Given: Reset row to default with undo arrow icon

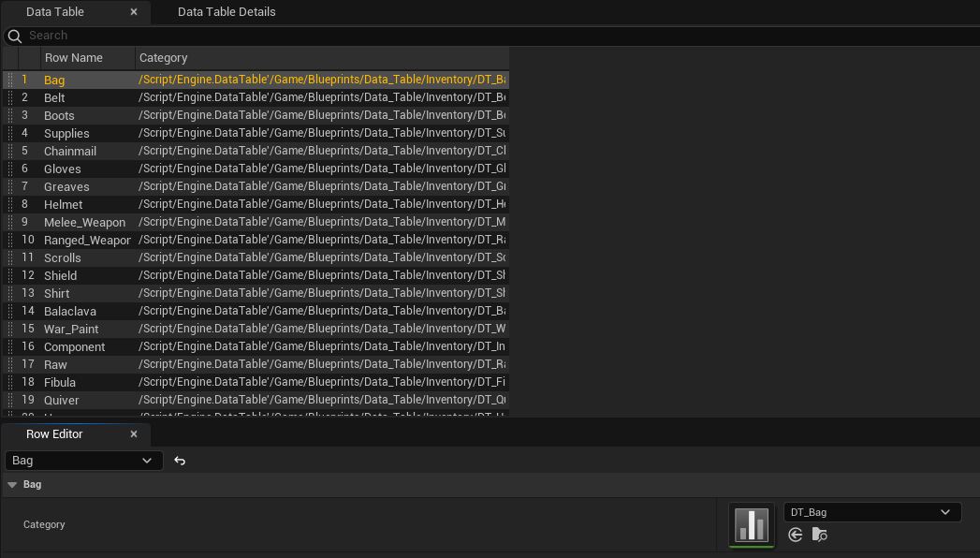Looking at the screenshot, I should point(180,462).
